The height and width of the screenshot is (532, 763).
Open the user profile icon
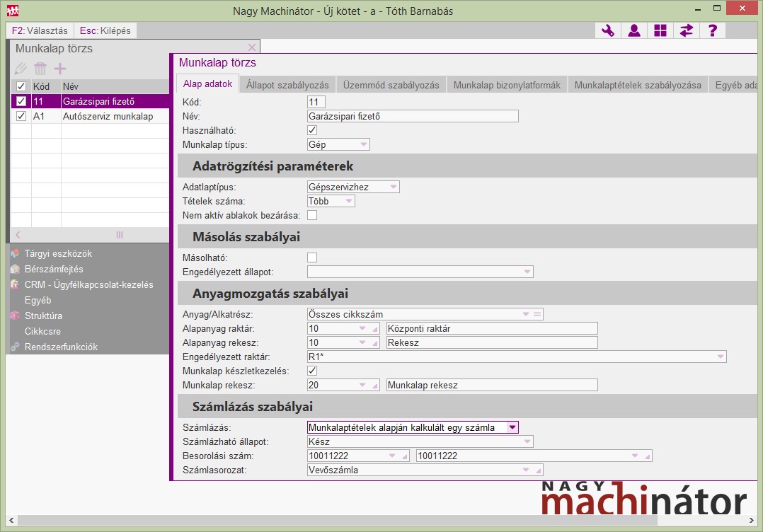click(x=634, y=30)
